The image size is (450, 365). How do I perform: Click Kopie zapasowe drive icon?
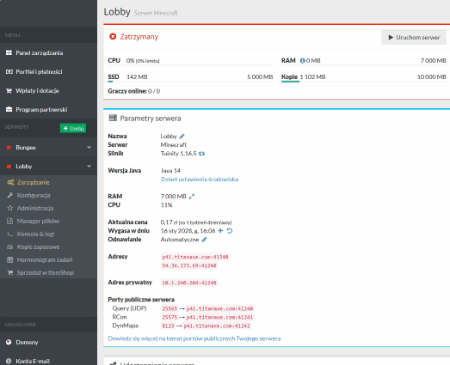click(10, 247)
